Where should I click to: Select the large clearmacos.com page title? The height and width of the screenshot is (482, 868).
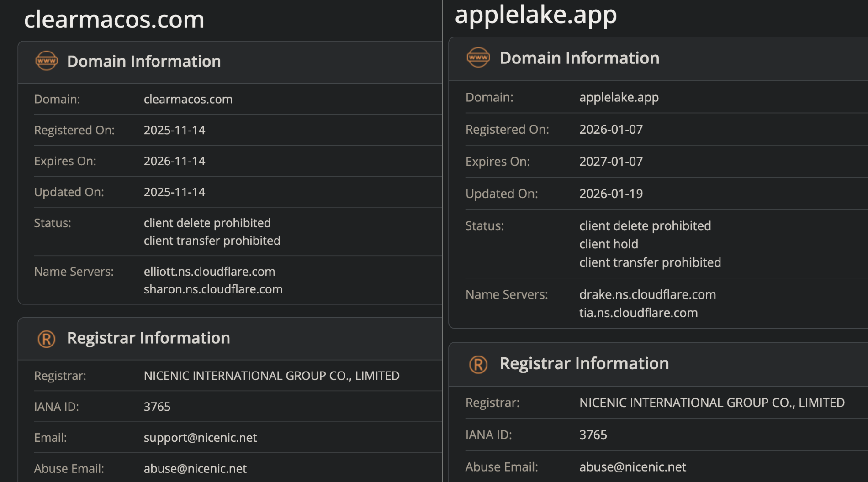tap(114, 20)
